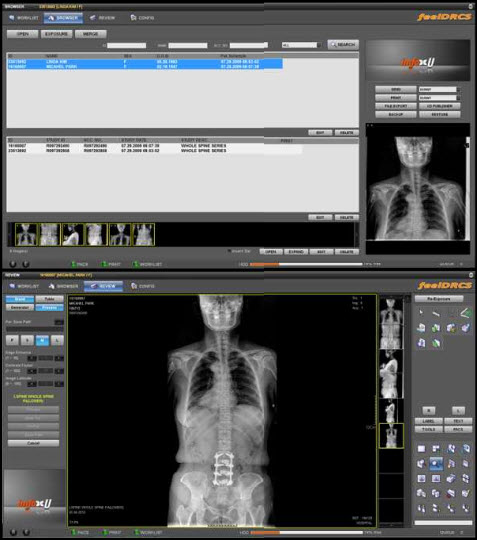
Task: Switch to Generator mode button
Action: click(20, 307)
